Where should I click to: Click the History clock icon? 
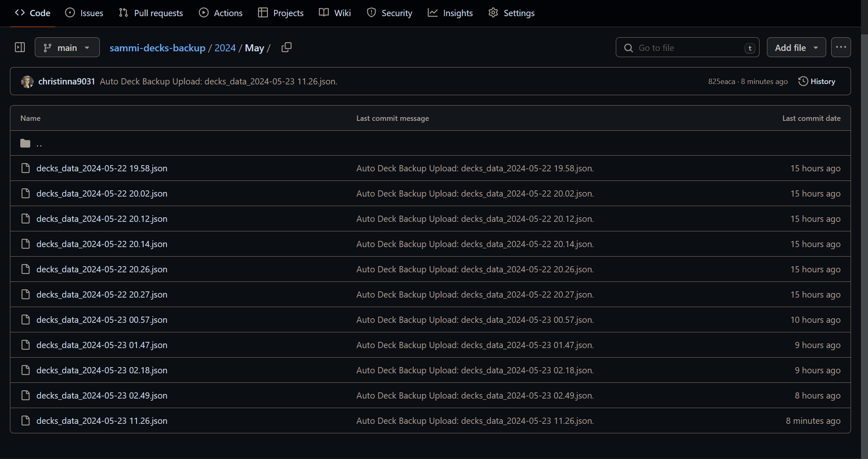(x=803, y=82)
